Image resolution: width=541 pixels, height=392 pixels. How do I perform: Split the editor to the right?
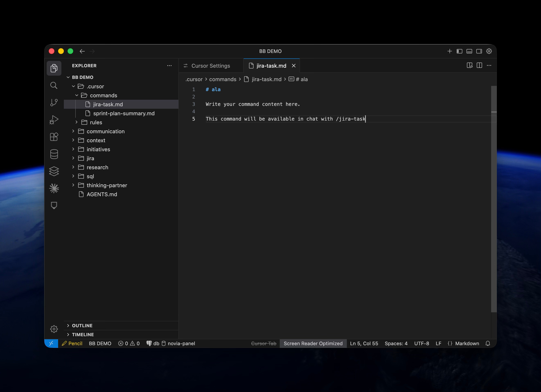tap(479, 66)
